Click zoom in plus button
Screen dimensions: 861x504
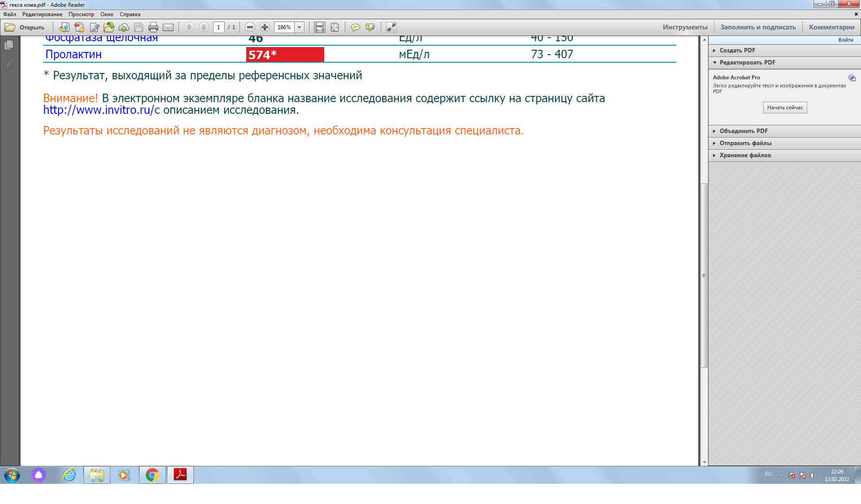pyautogui.click(x=265, y=27)
